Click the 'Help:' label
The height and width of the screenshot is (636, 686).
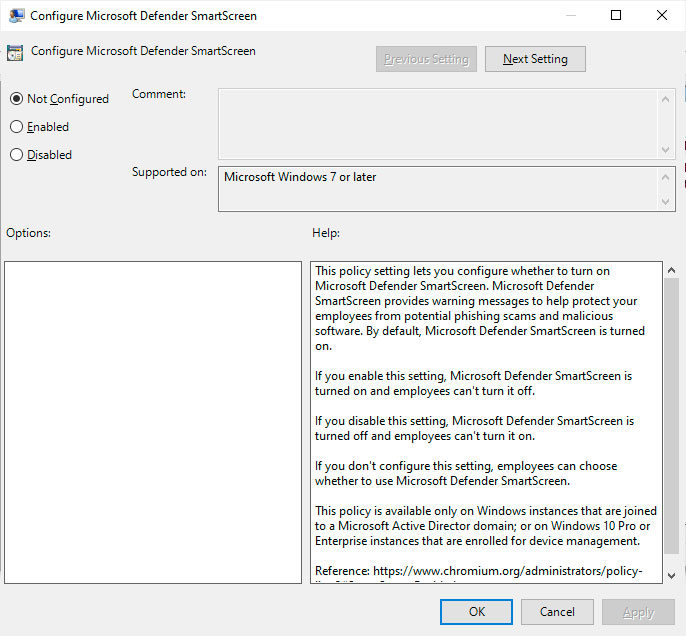pos(326,233)
